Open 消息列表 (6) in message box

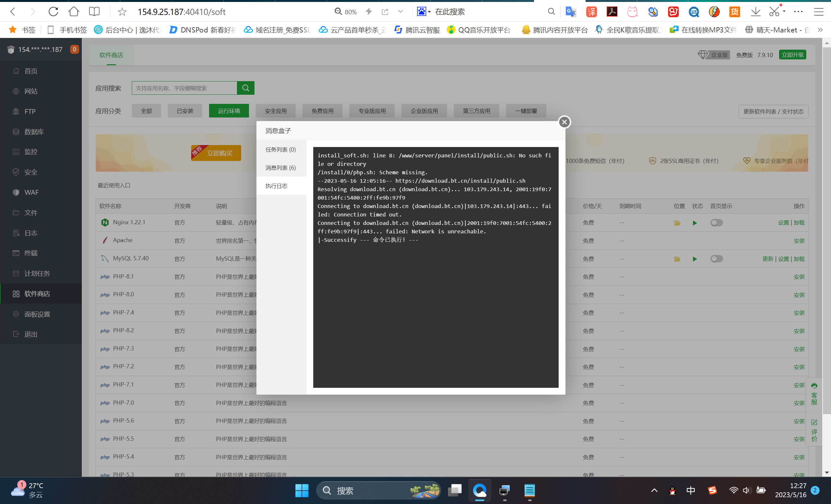tap(280, 167)
